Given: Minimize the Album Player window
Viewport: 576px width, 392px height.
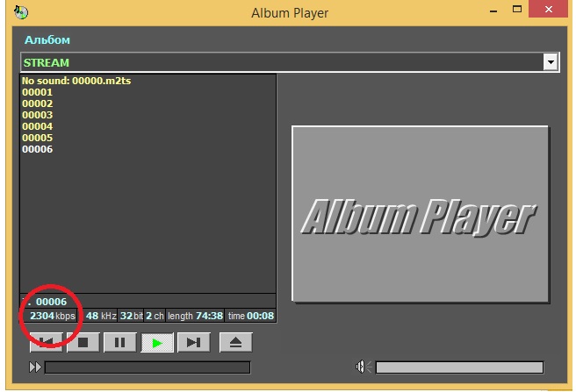Looking at the screenshot, I should (x=493, y=11).
